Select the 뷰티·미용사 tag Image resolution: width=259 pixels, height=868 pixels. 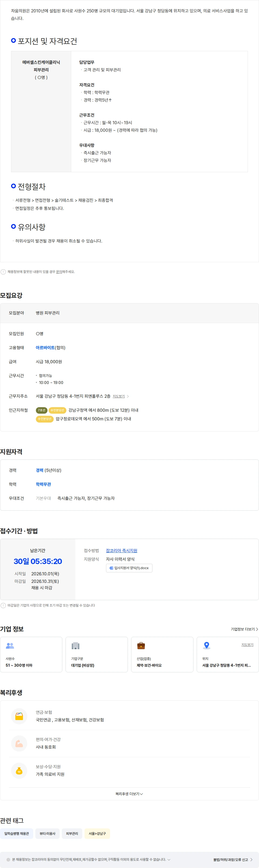(47, 834)
